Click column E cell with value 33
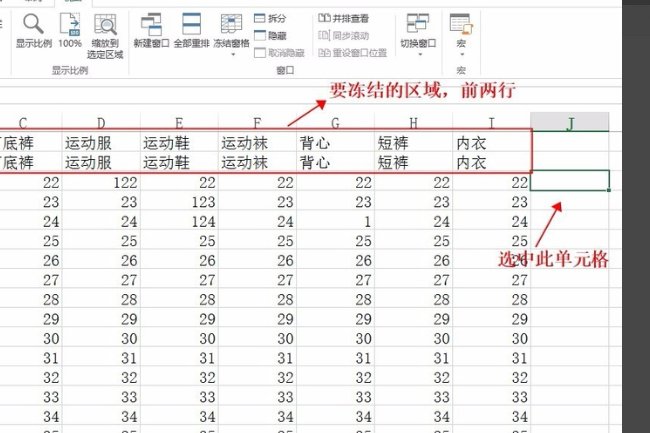The width and height of the screenshot is (650, 433). [x=179, y=397]
